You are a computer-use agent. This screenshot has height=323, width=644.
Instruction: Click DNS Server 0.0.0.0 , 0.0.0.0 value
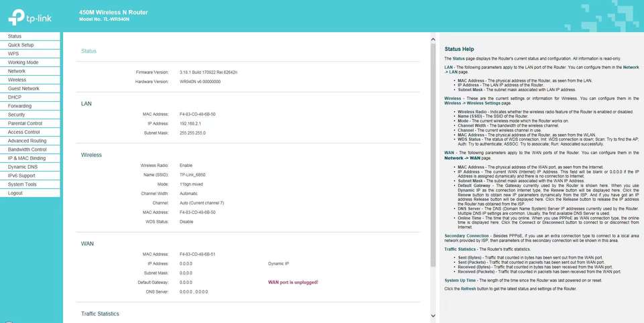194,292
